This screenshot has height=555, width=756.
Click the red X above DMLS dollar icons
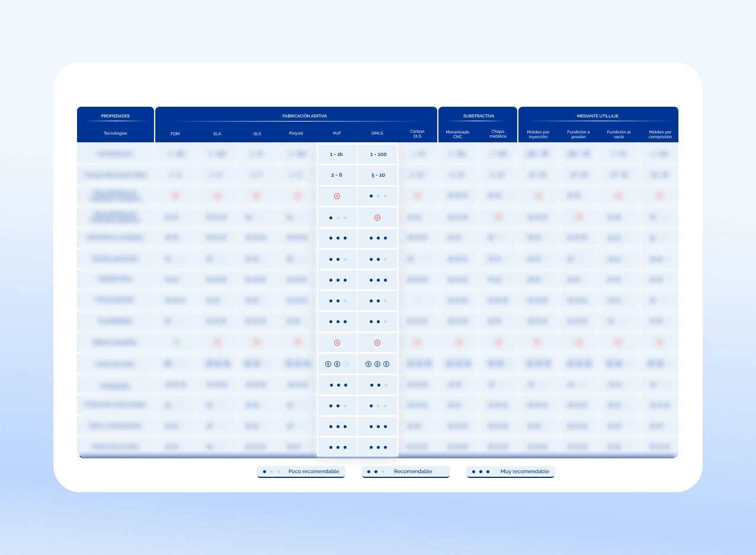(377, 343)
